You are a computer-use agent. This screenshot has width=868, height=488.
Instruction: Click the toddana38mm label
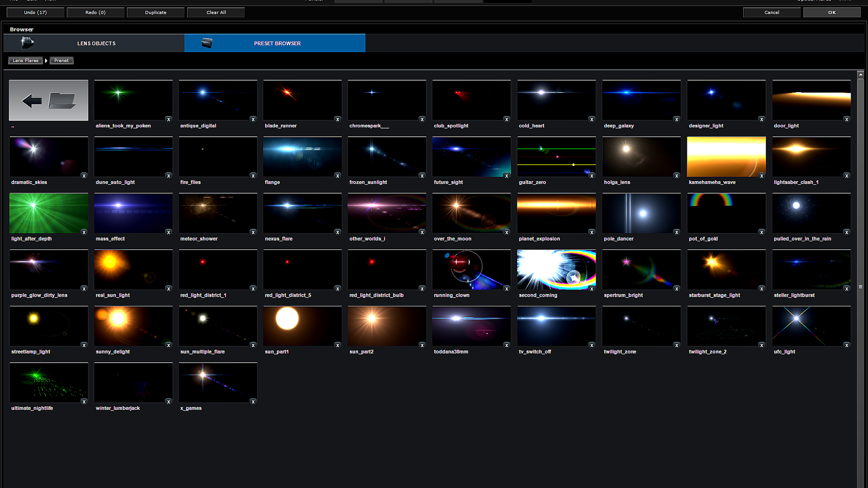click(x=451, y=351)
